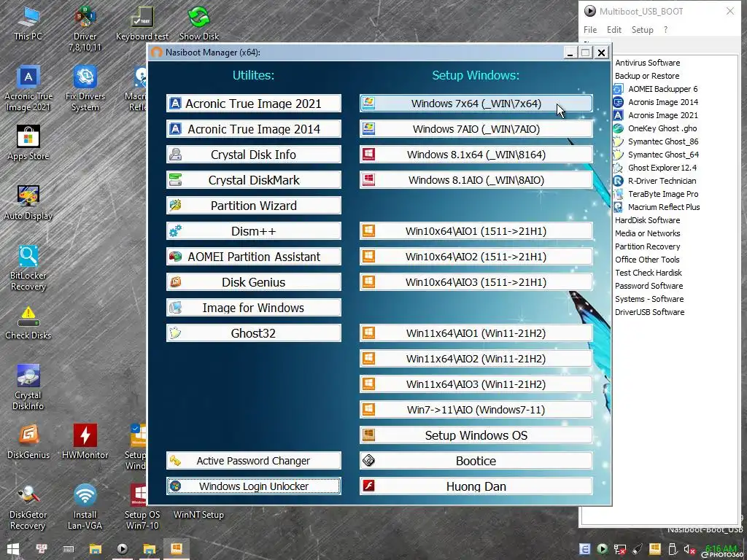Screen dimensions: 747x560
Task: Launch Disk Genius button in Nasiboot Manager
Action: 253,282
